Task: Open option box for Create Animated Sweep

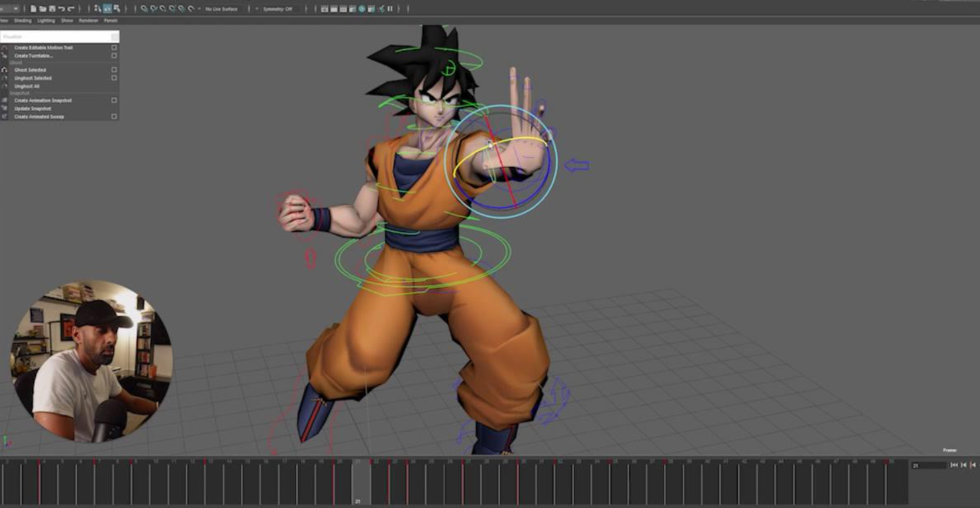Action: coord(114,117)
